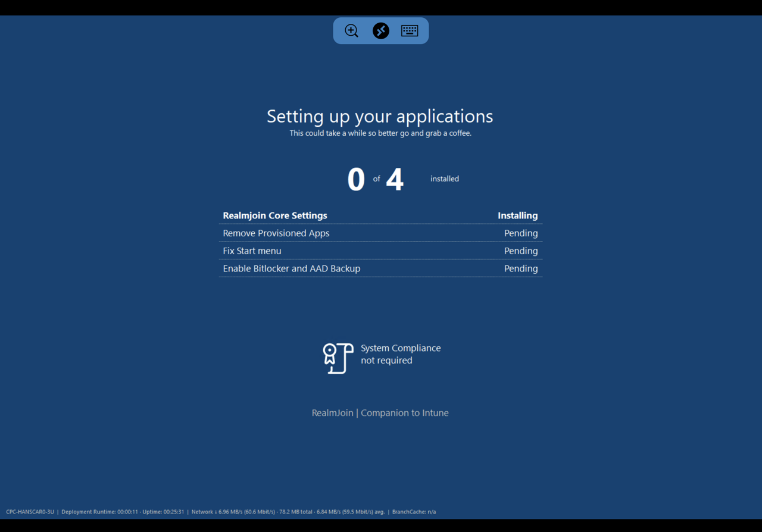
Task: Select the Remove Provisioned Apps row
Action: click(x=381, y=233)
